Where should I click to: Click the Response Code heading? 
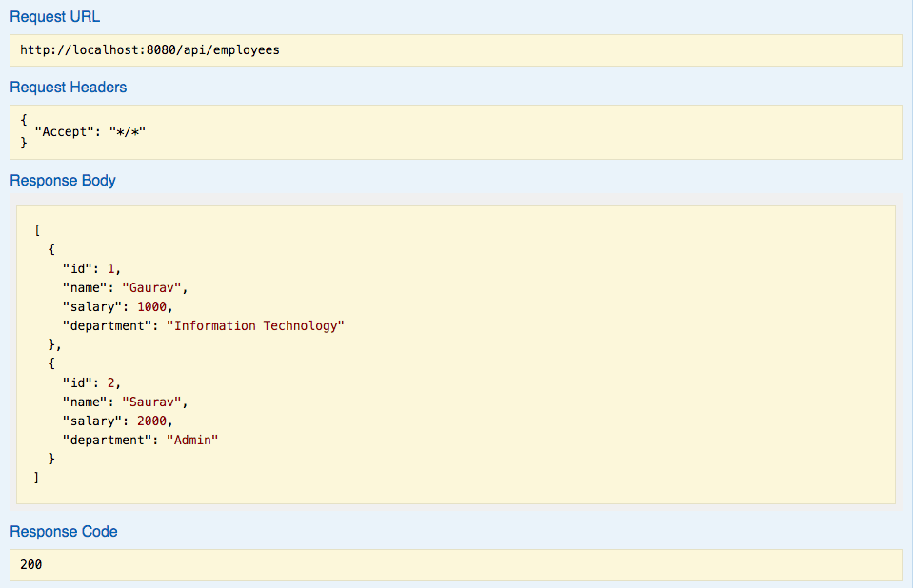64,532
